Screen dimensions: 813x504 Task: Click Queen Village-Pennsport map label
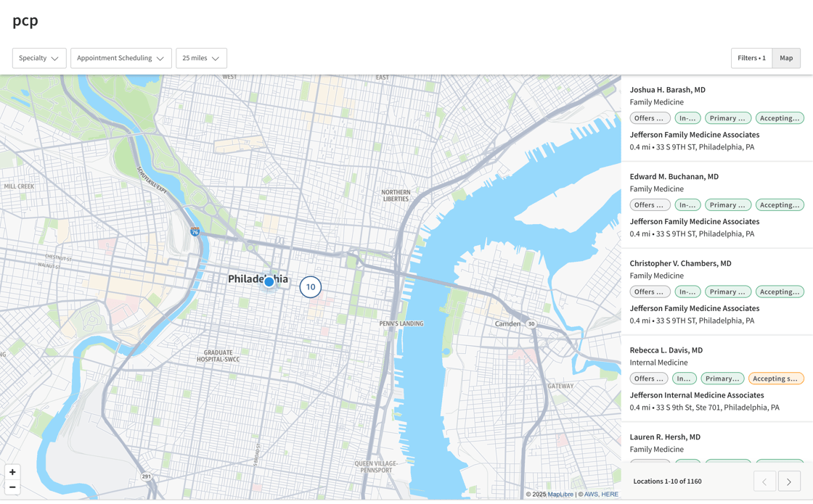[x=376, y=467]
